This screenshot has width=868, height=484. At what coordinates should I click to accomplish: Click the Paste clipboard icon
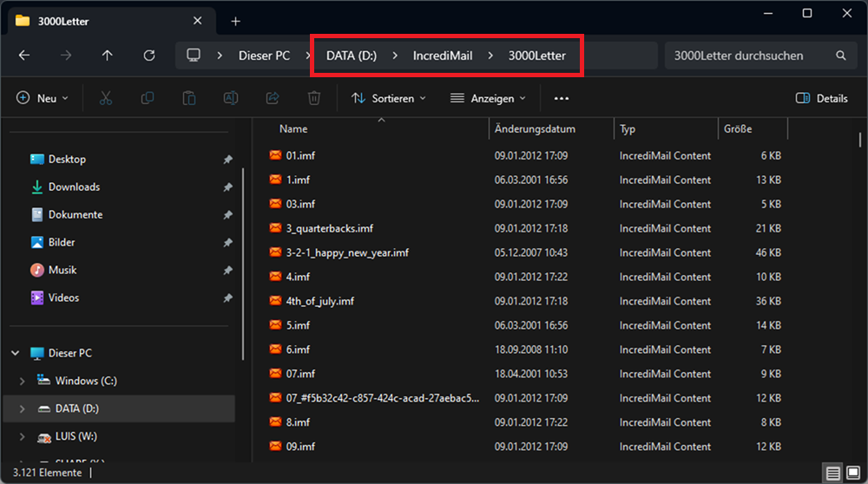pyautogui.click(x=189, y=99)
